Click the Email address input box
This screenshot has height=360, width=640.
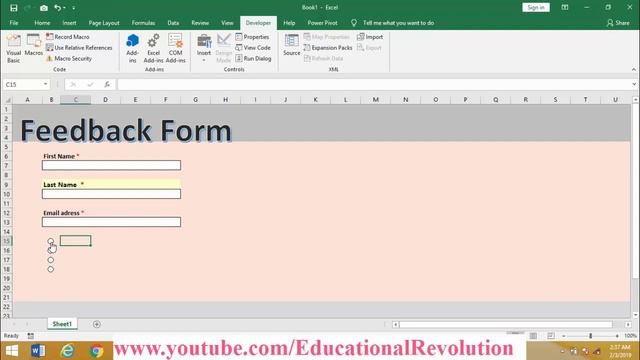(x=111, y=222)
